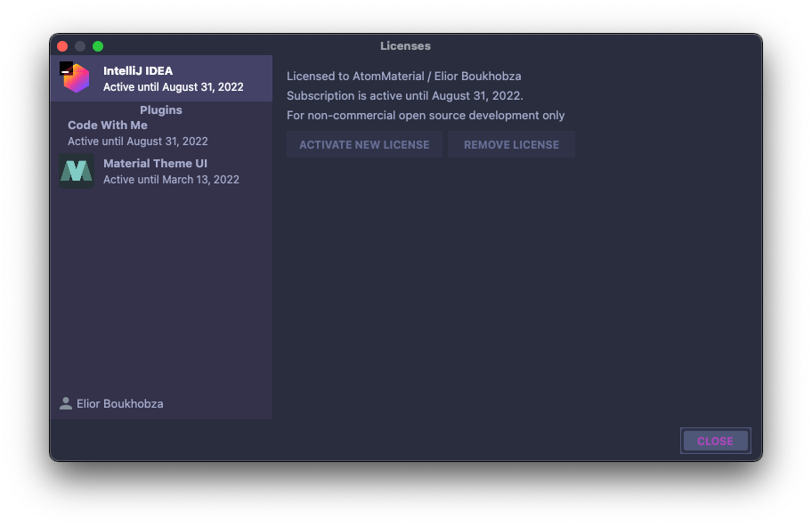
Task: Close the Licenses window with red button
Action: (x=62, y=46)
